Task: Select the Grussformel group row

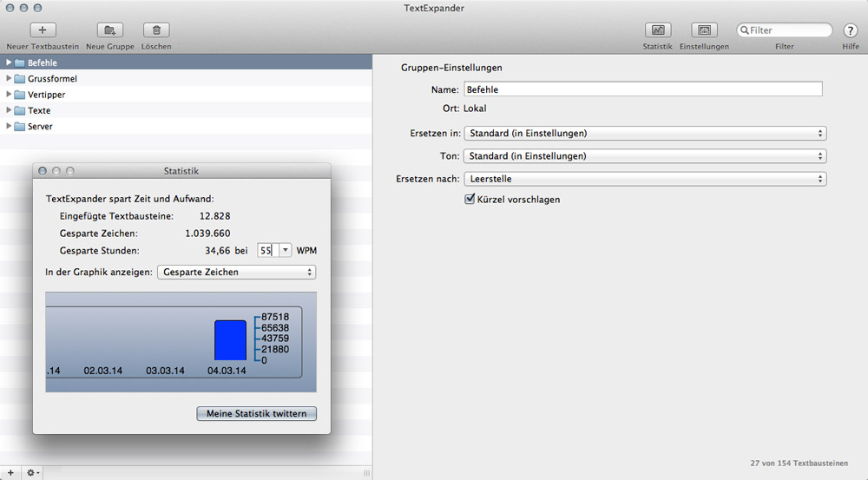Action: tap(186, 79)
